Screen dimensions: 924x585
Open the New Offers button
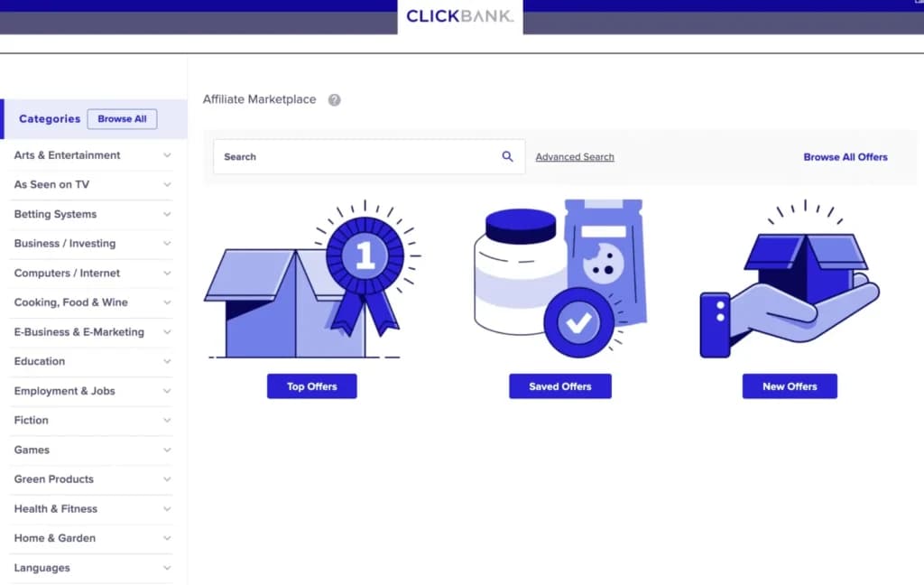pyautogui.click(x=790, y=386)
